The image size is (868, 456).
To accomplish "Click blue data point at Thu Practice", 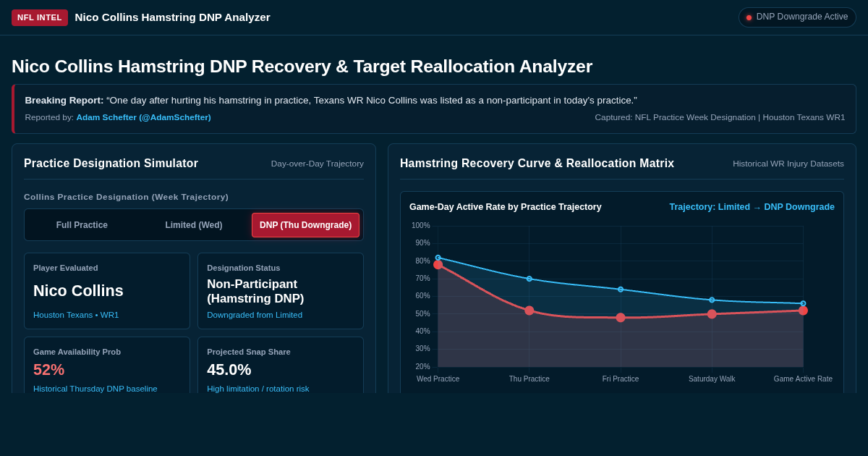I will [529, 279].
